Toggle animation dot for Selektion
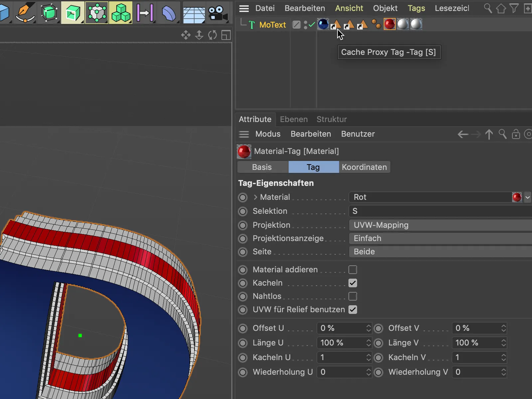The image size is (532, 399). [x=243, y=211]
